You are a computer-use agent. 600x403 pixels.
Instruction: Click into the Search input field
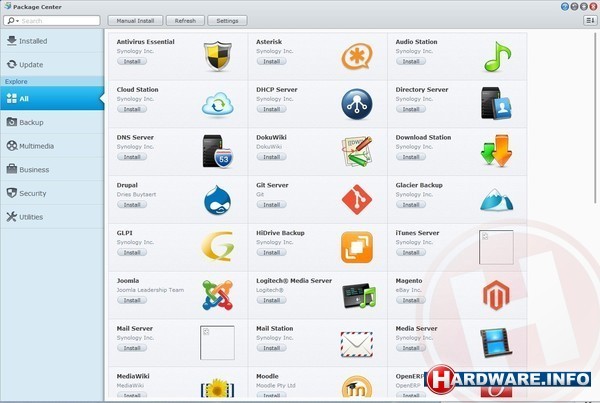pos(58,20)
